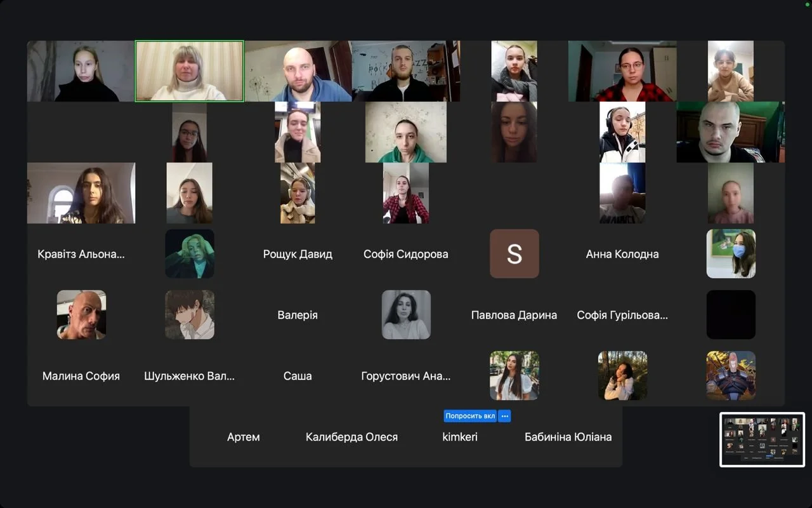Select the green-bordered active speaker video

click(x=190, y=71)
